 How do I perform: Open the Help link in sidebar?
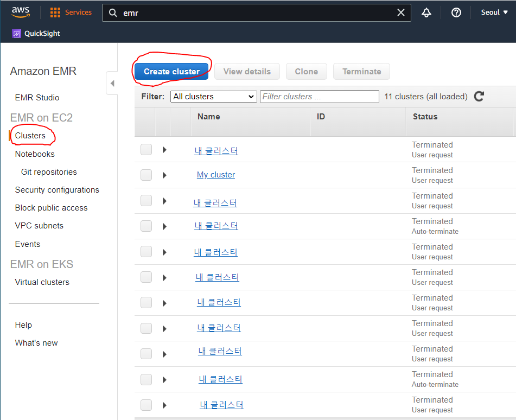(x=23, y=325)
